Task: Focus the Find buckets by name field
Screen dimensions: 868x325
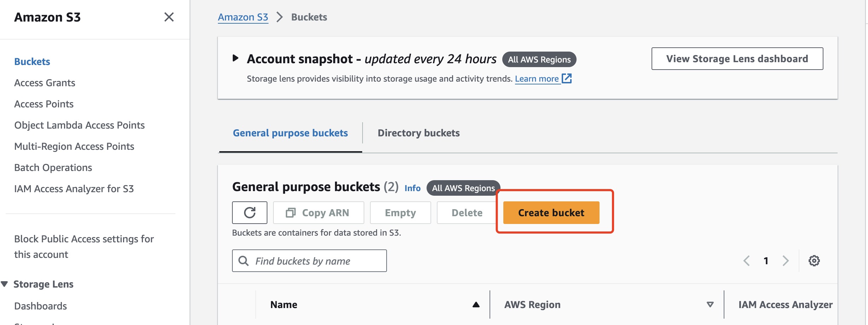Action: point(309,261)
